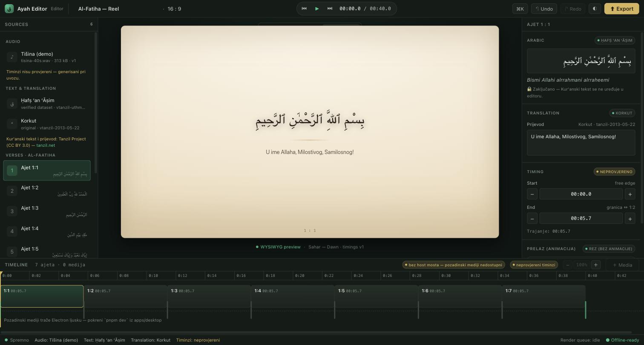This screenshot has width=644, height=345.
Task: Decrease the End time
Action: point(532,218)
